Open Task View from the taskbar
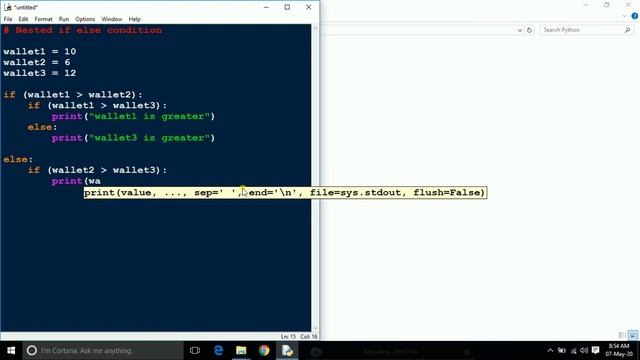640x360 pixels. tap(195, 351)
